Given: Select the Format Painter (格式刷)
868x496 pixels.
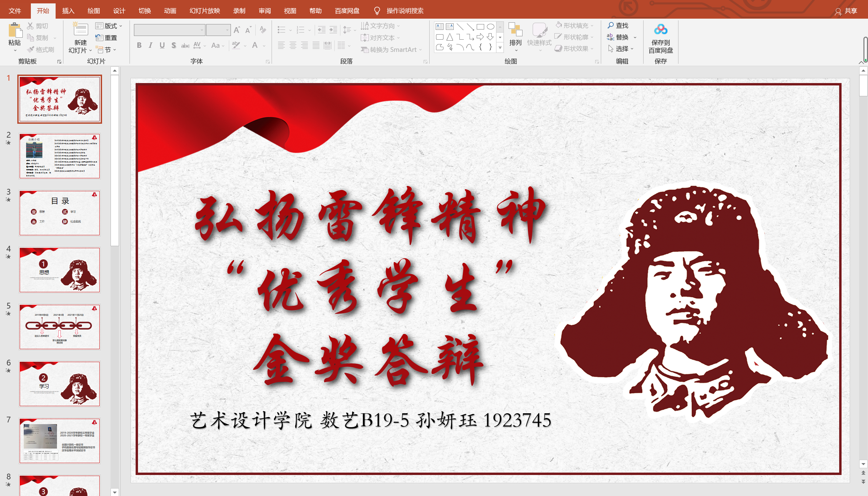Looking at the screenshot, I should 41,50.
